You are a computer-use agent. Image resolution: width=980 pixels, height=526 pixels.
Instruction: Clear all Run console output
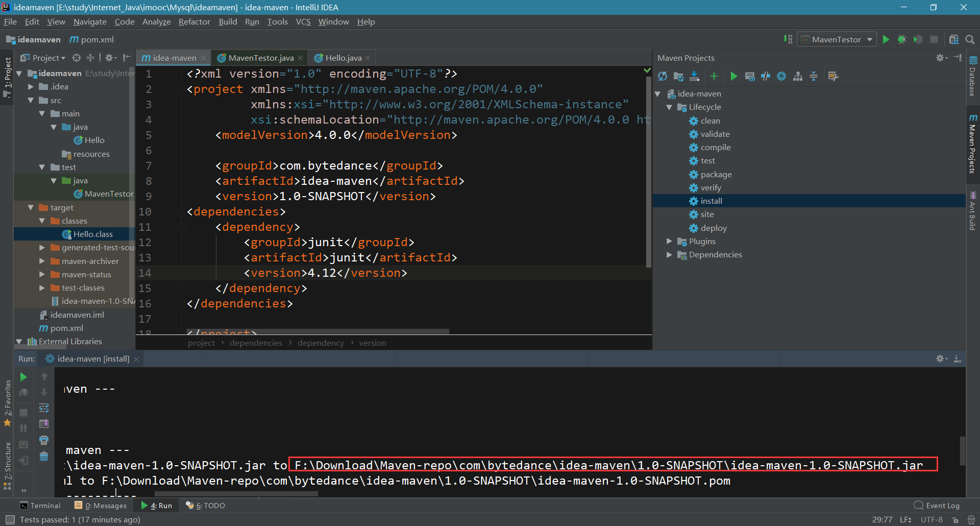pyautogui.click(x=44, y=456)
